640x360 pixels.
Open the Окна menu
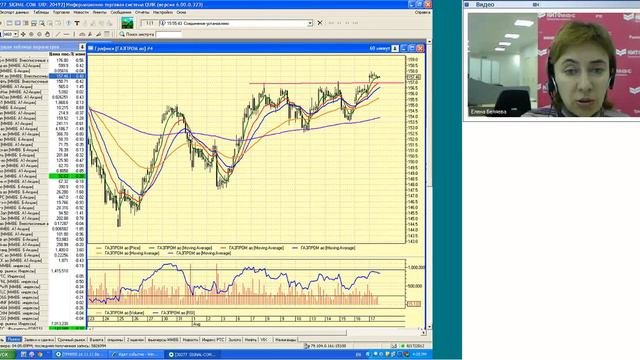[x=181, y=13]
